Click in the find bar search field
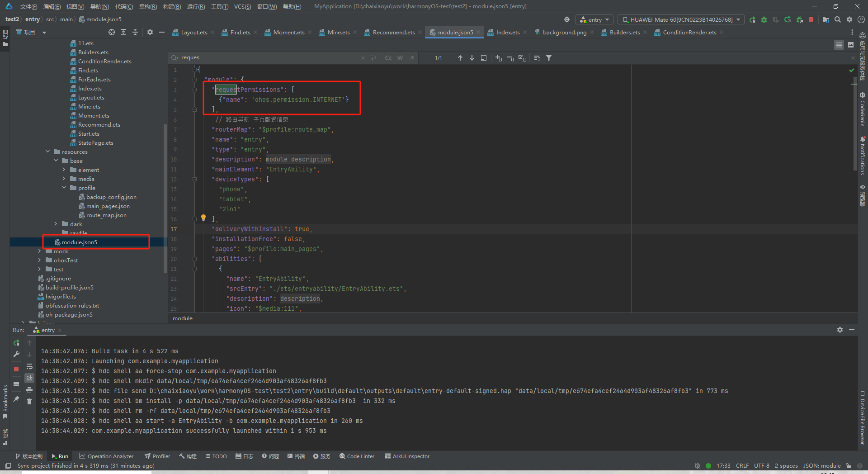The height and width of the screenshot is (474, 868). coord(269,58)
